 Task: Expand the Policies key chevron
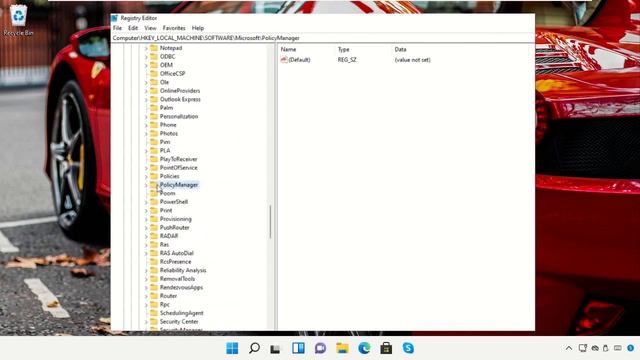coord(146,177)
